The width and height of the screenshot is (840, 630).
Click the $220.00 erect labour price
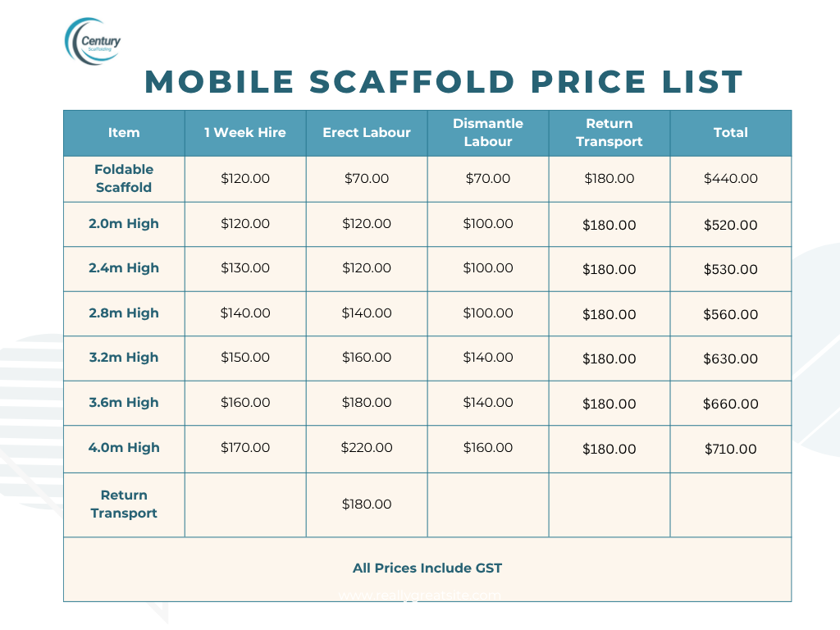[x=367, y=448]
